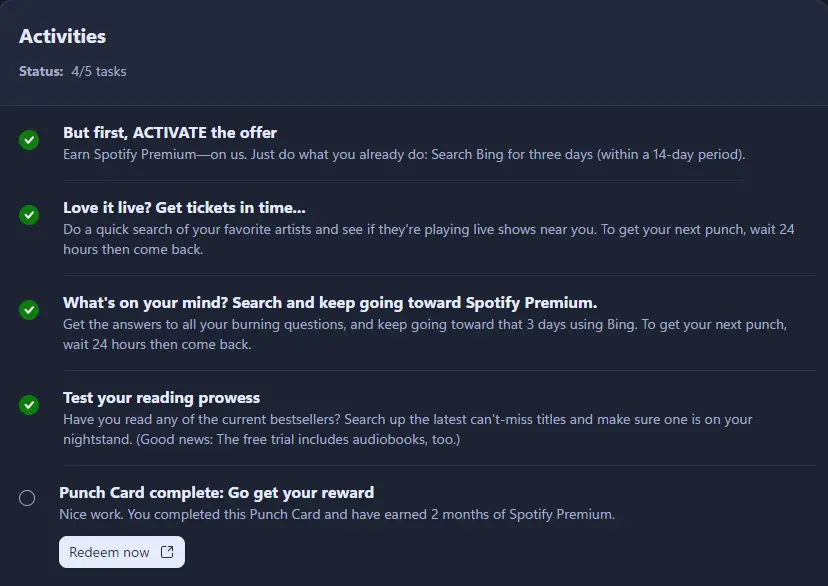
Task: Click the '2 months of Spotify Premium' description
Action: [337, 514]
